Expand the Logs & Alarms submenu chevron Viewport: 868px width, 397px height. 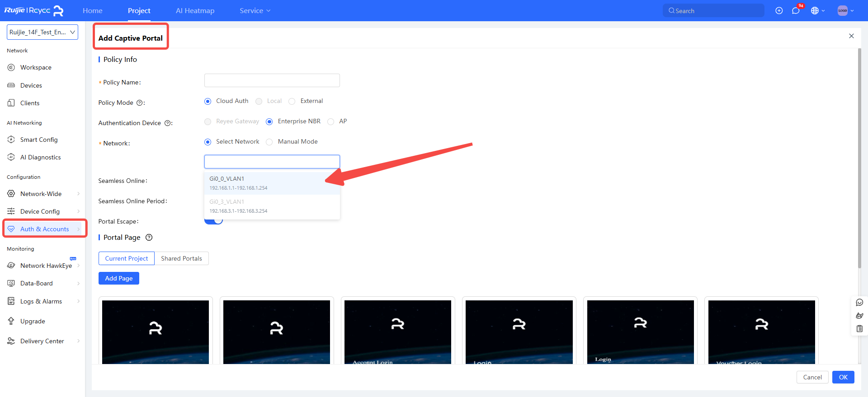[x=78, y=301]
